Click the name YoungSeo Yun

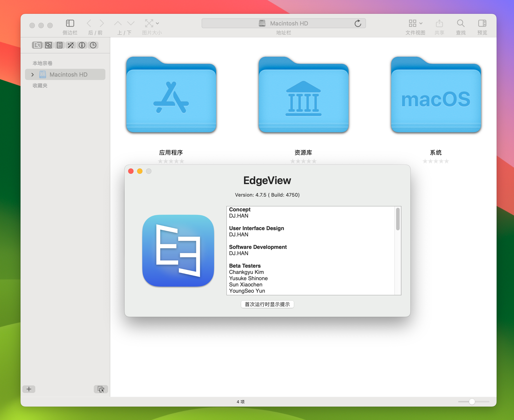click(247, 291)
